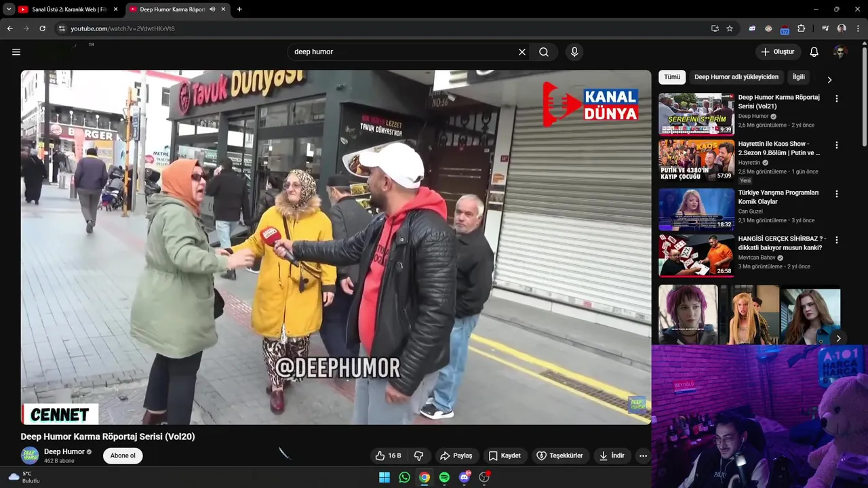Install app icon in address bar
Viewport: 868px width, 488px height.
[715, 28]
